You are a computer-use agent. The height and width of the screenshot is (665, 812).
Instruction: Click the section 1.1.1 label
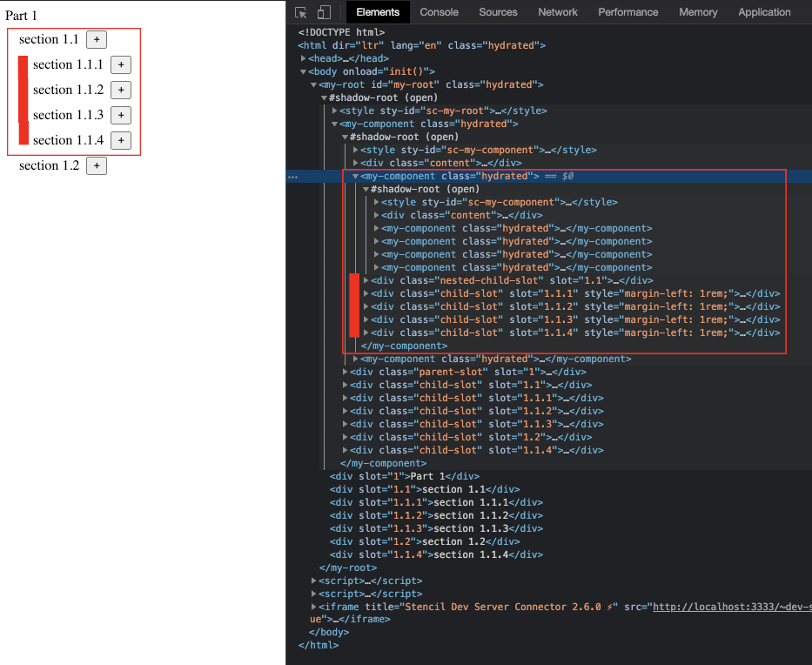[x=69, y=64]
